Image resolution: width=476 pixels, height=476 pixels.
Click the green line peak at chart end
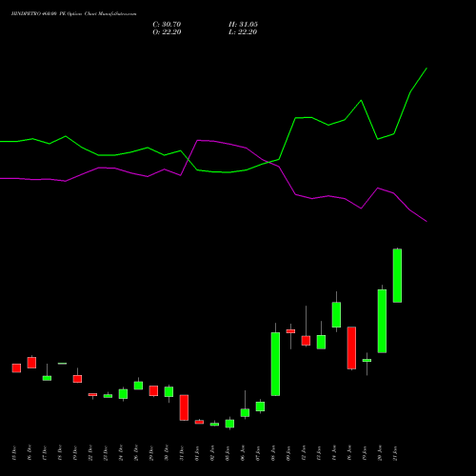(x=426, y=68)
